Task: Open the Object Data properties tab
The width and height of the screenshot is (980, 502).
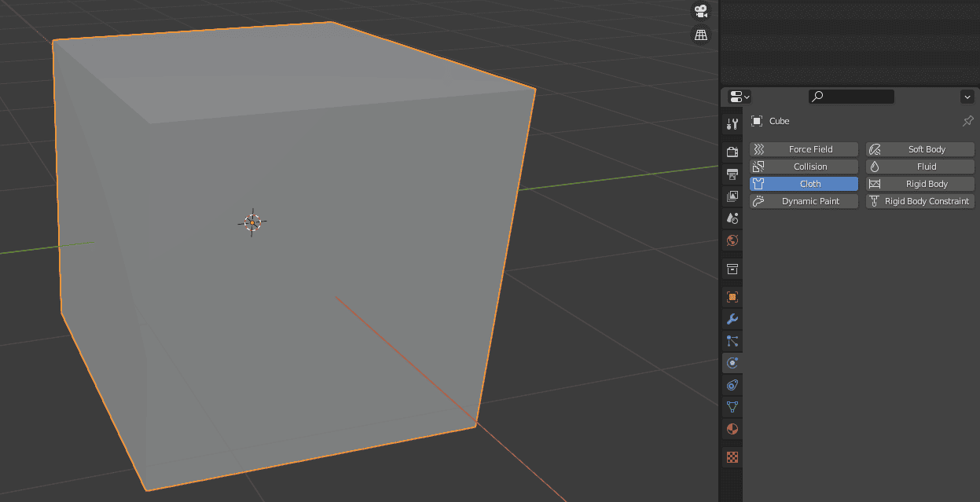Action: (x=732, y=407)
